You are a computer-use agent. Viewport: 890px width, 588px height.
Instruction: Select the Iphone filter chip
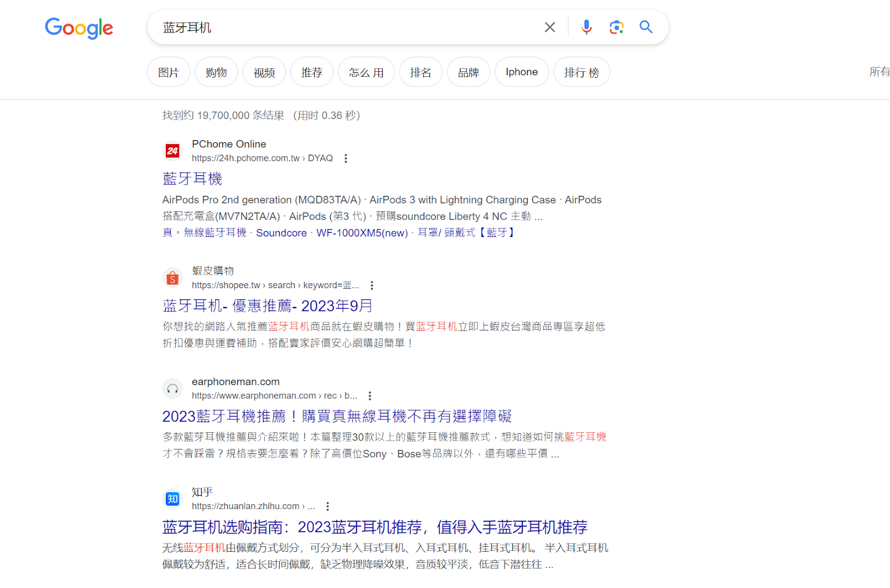521,72
